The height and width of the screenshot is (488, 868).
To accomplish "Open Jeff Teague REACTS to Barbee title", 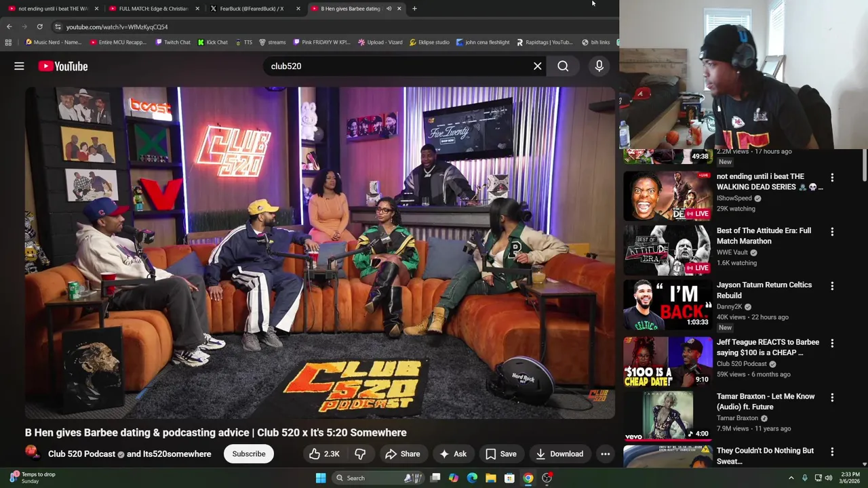I will pos(768,347).
